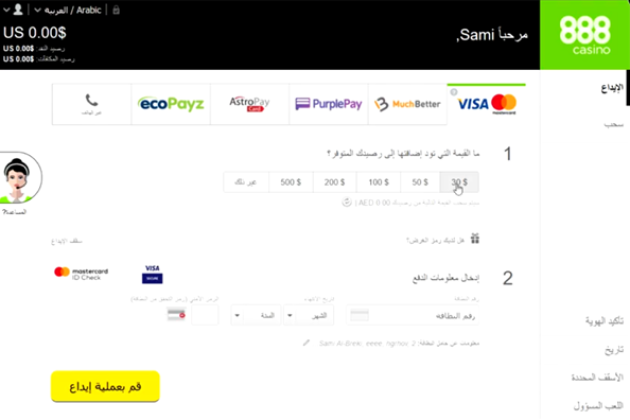This screenshot has height=420, width=630.
Task: Click the card number input field
Action: 413,316
